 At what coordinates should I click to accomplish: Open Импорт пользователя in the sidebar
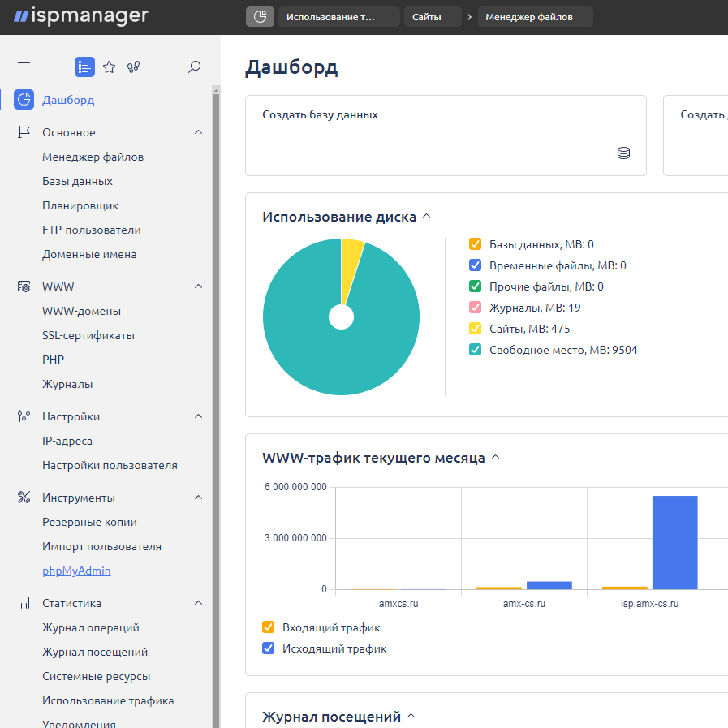pos(101,546)
